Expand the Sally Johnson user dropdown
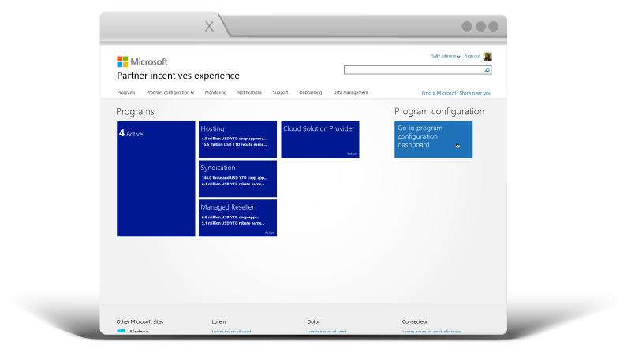 click(x=446, y=56)
